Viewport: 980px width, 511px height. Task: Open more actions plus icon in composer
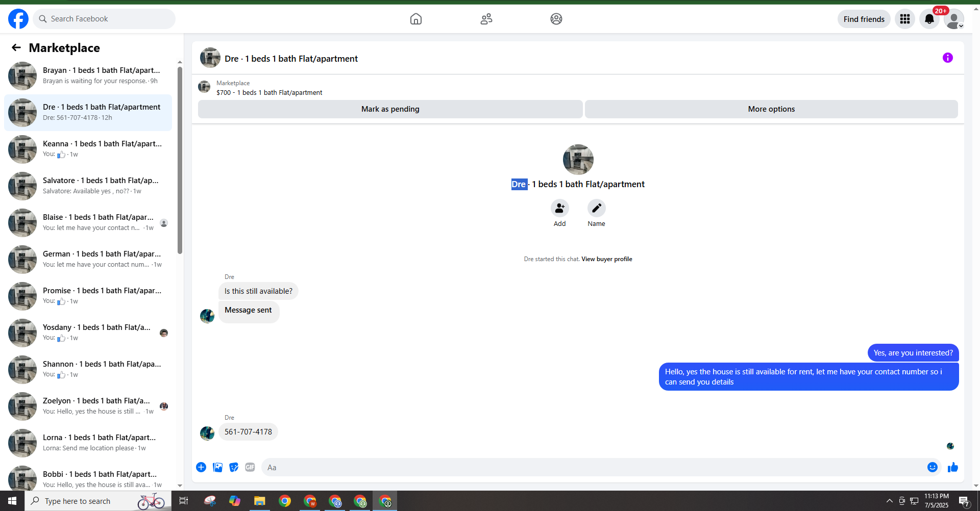tap(201, 467)
